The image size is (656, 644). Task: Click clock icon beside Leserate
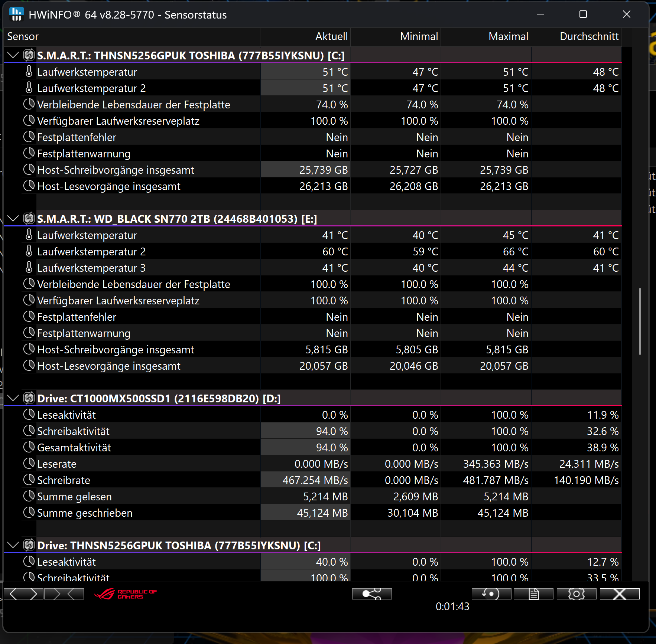tap(29, 464)
